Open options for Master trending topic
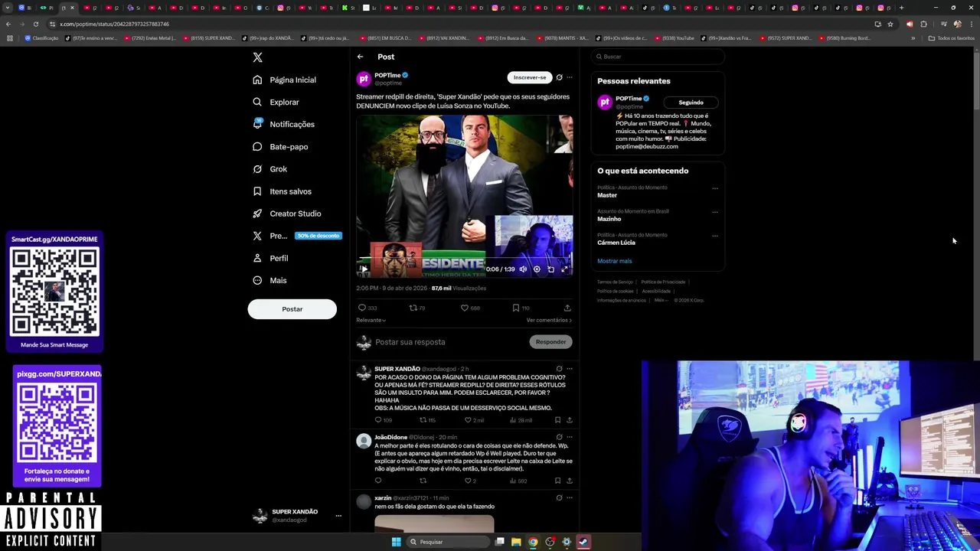The width and height of the screenshot is (980, 551). coord(715,188)
